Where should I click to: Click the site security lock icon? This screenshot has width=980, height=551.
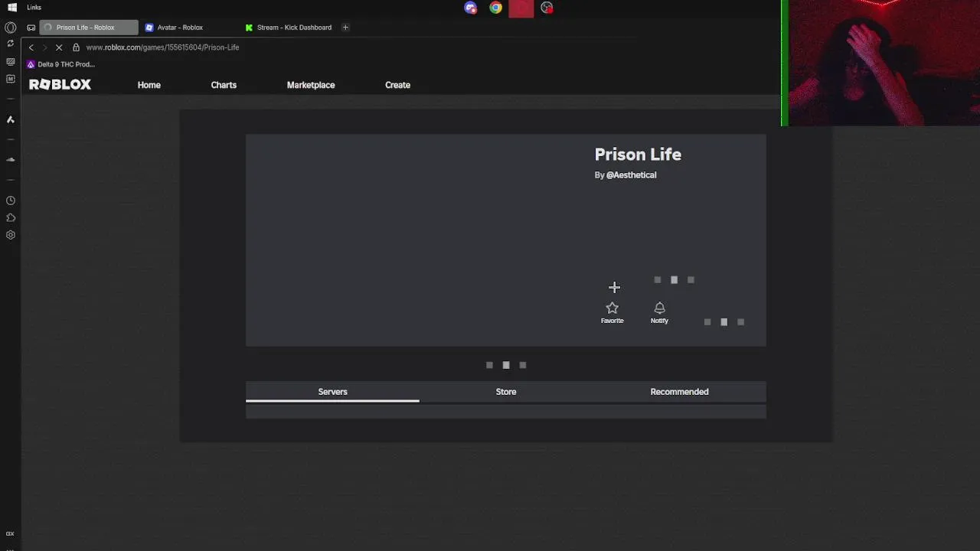pos(76,47)
